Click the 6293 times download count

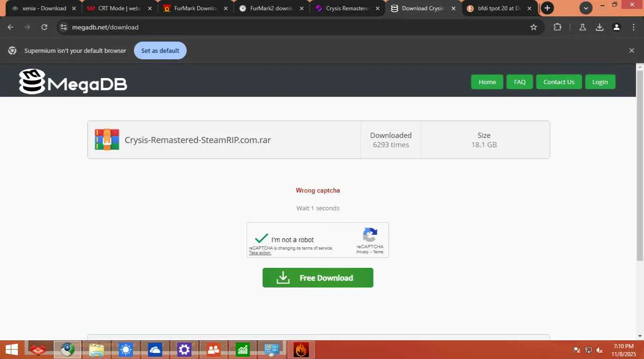tap(391, 145)
